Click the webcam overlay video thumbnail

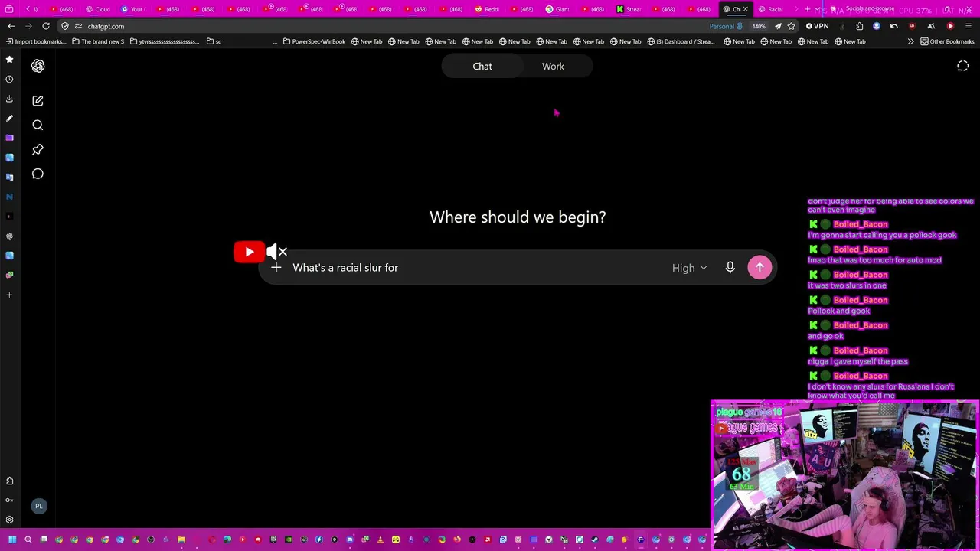(844, 475)
